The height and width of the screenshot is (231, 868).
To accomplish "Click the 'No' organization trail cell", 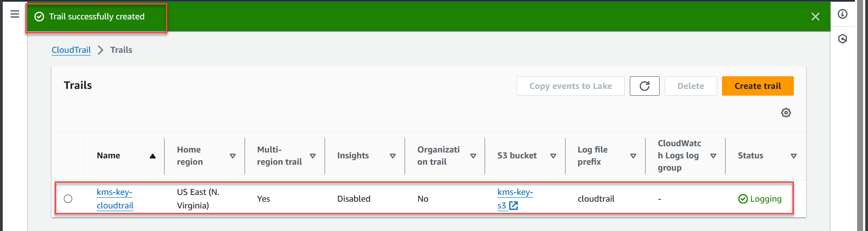I will pos(423,199).
